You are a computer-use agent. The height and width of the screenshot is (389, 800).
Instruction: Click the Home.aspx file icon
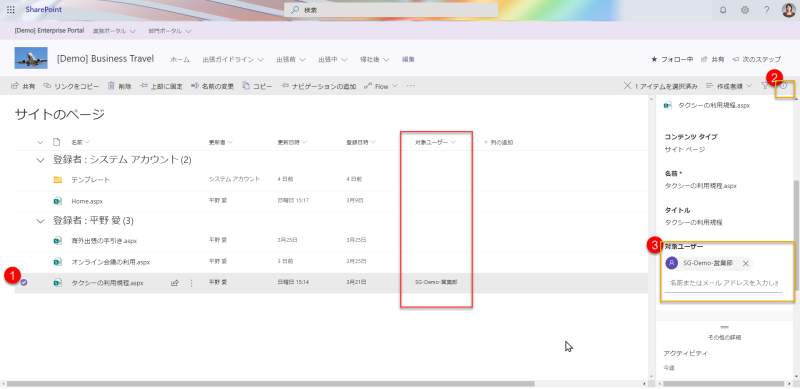click(58, 201)
